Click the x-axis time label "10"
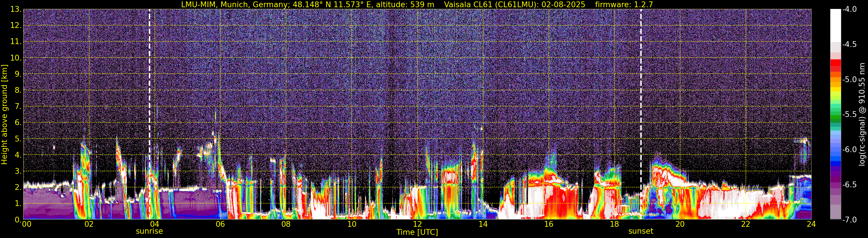868x238 pixels. [352, 224]
